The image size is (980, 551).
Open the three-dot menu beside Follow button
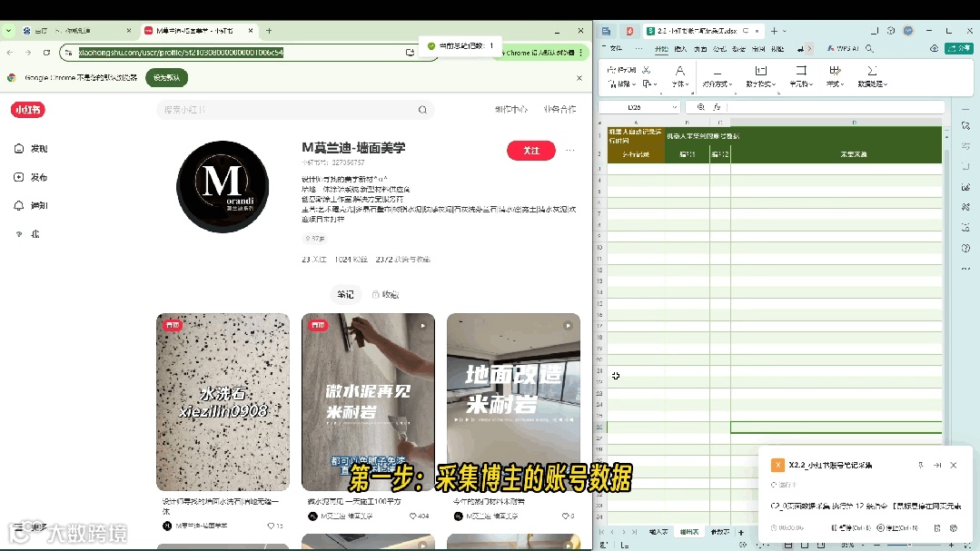[570, 151]
